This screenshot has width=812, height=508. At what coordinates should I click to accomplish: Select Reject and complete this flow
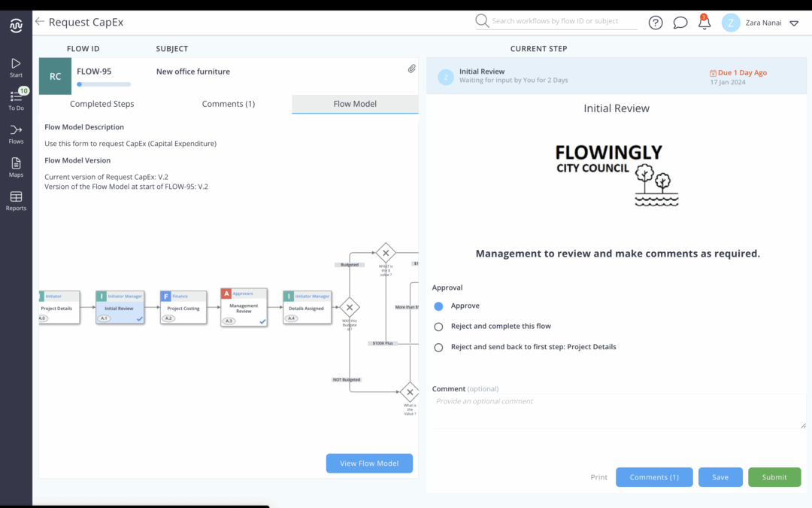click(439, 327)
